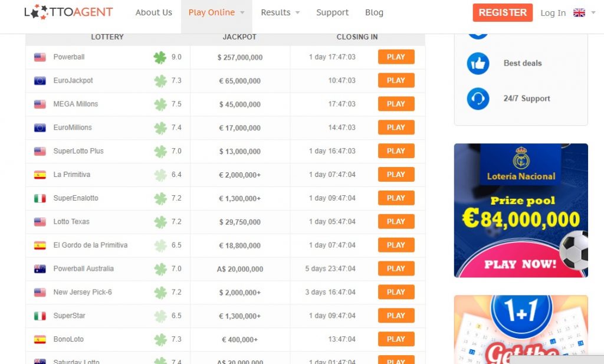604x364 pixels.
Task: Click the headset 24/7 Support icon
Action: 478,99
